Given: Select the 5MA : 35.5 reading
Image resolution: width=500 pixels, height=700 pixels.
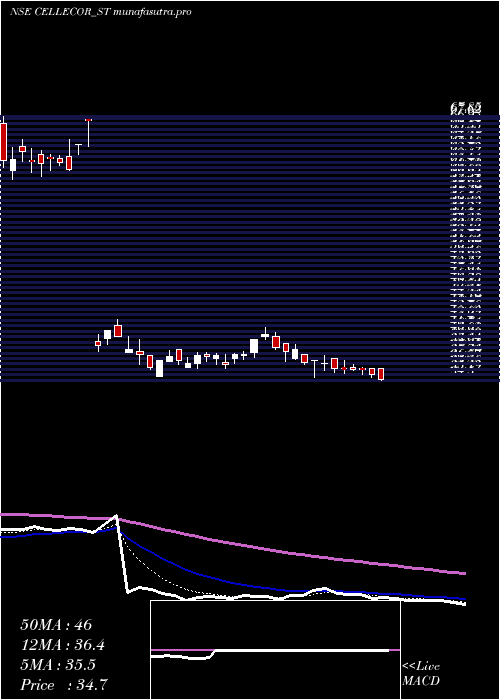Looking at the screenshot, I should pos(58,665).
